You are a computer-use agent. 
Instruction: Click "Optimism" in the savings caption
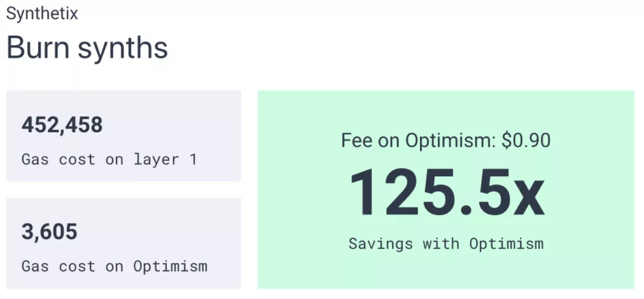click(x=507, y=243)
